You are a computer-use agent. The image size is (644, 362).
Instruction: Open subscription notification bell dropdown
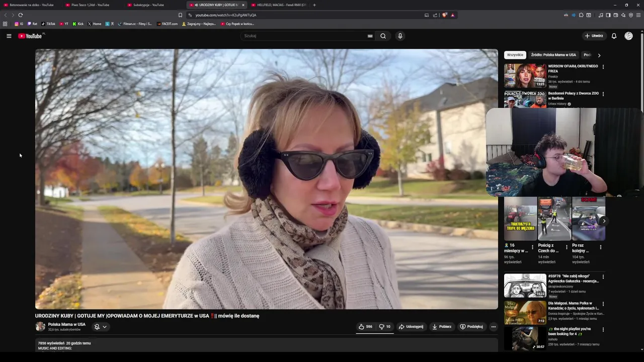[101, 327]
